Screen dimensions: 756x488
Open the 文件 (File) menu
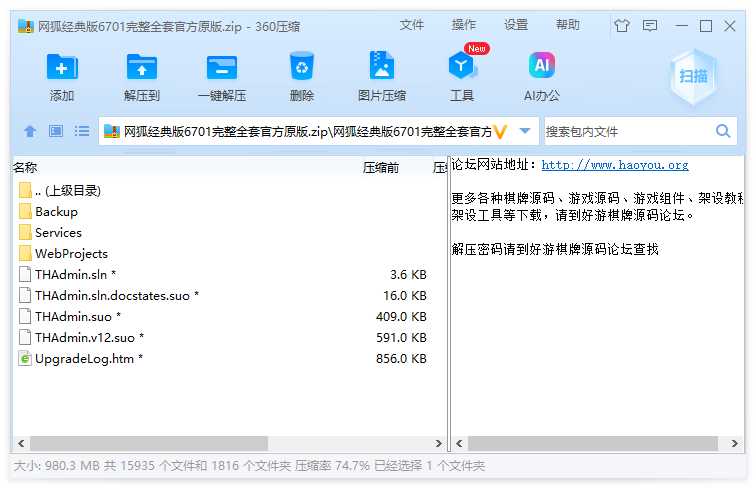pyautogui.click(x=412, y=25)
